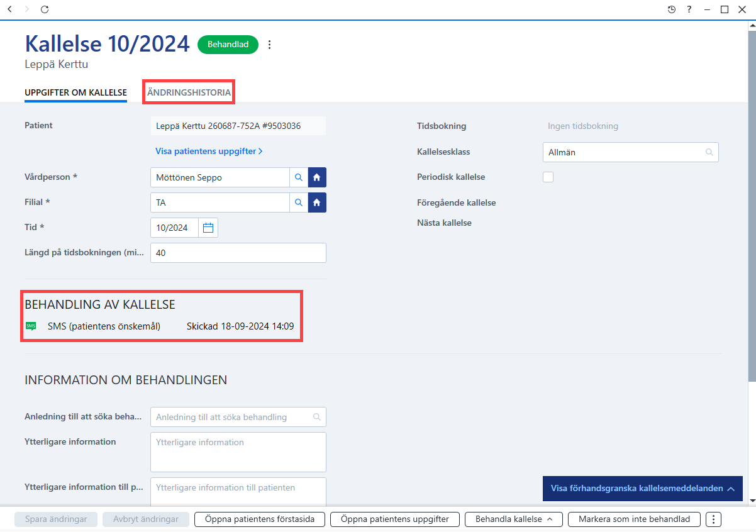Open the calendar picker for Tid

208,228
